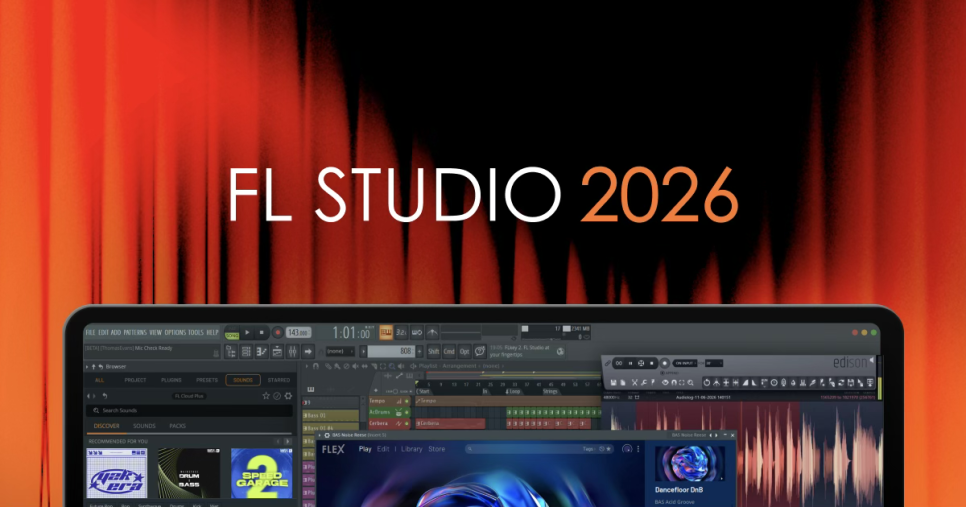This screenshot has height=507, width=966.
Task: Click the Edison stop button
Action: pyautogui.click(x=652, y=363)
